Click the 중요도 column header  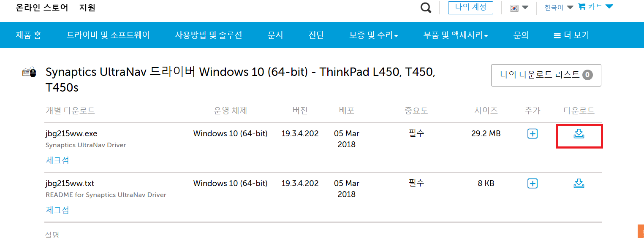(416, 111)
